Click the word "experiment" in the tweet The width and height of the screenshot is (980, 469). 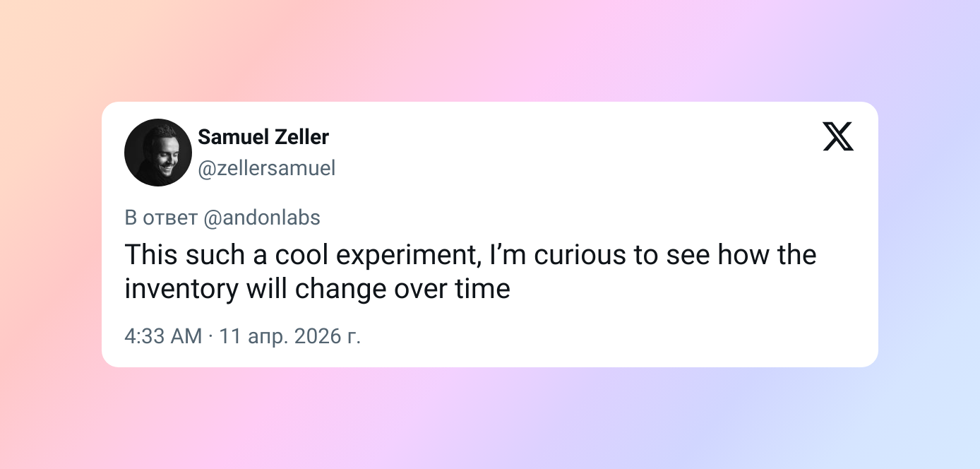pyautogui.click(x=410, y=255)
